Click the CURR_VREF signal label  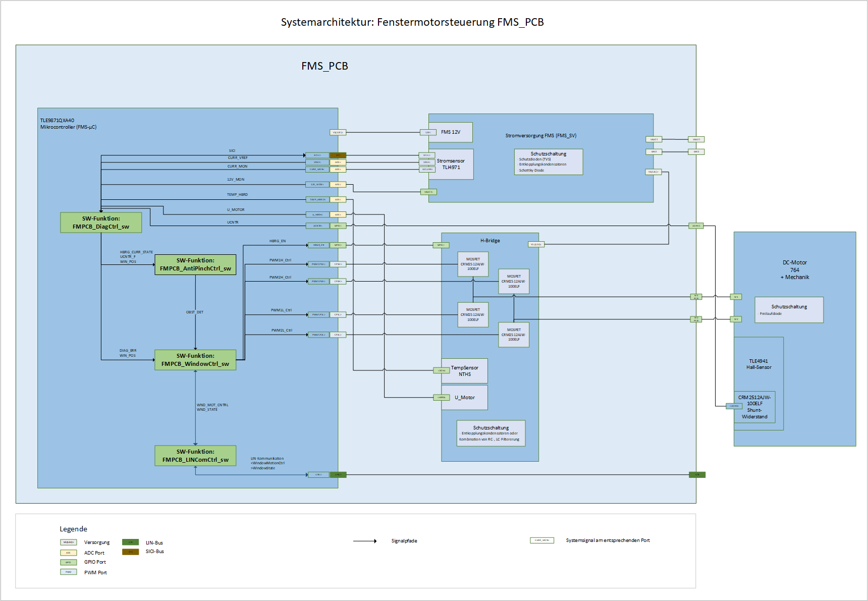(x=238, y=158)
